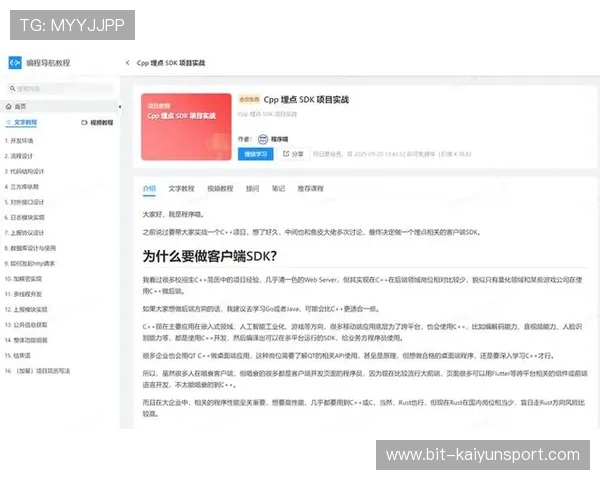Click the greeting line 大家好，我是程序喵。

pos(173,214)
